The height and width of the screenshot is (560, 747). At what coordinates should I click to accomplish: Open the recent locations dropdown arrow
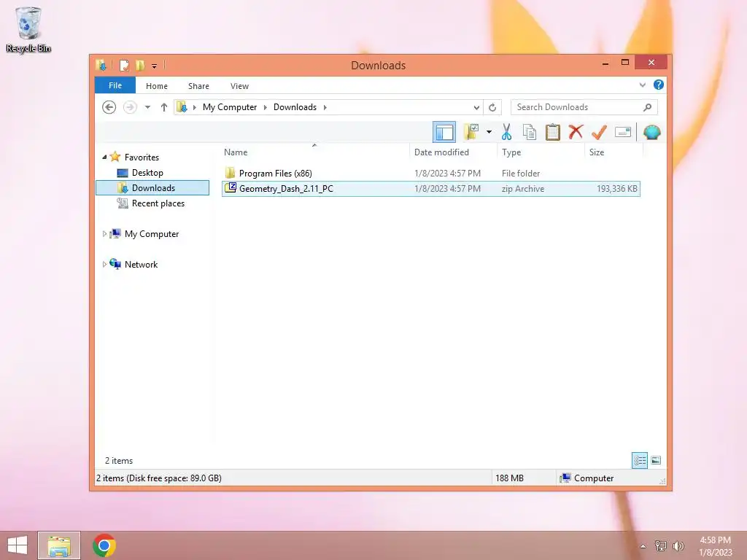(147, 107)
